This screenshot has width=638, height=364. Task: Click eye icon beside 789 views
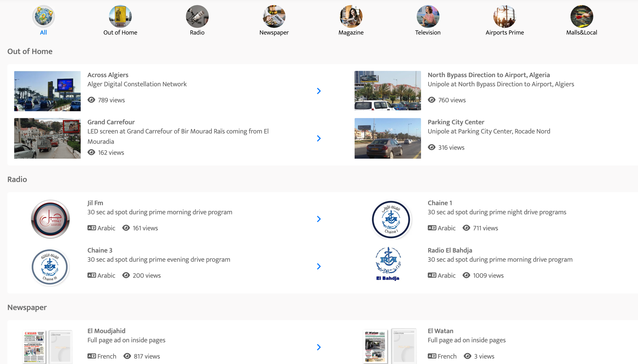91,100
